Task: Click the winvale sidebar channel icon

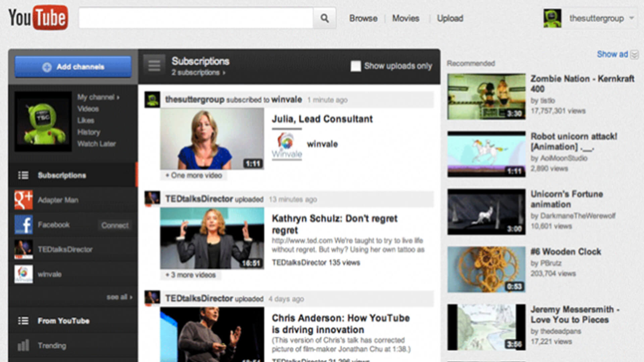Action: click(23, 274)
